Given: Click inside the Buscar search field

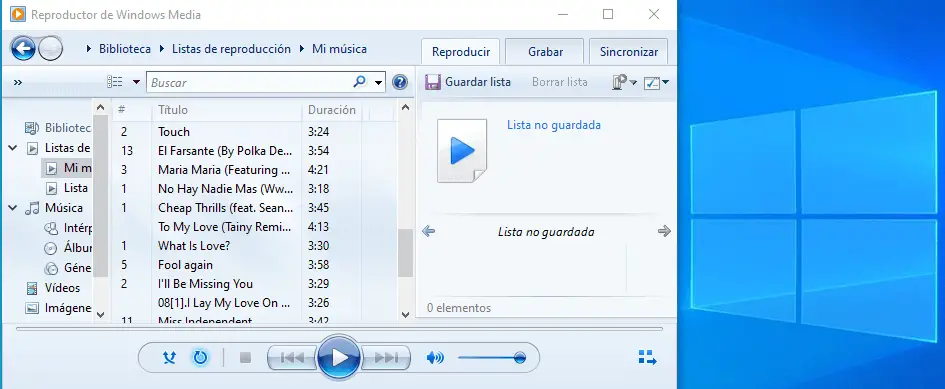Looking at the screenshot, I should [250, 82].
